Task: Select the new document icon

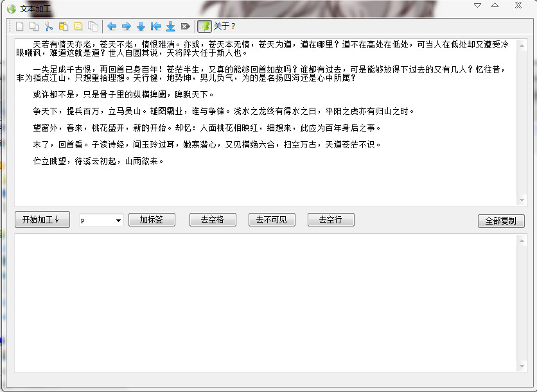Action: (20, 26)
